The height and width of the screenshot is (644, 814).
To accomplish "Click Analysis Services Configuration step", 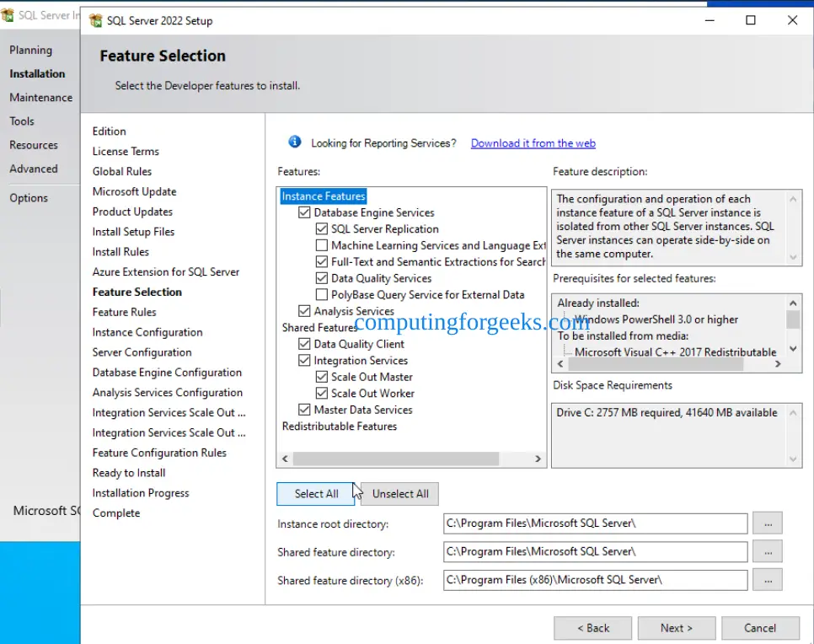I will [167, 393].
